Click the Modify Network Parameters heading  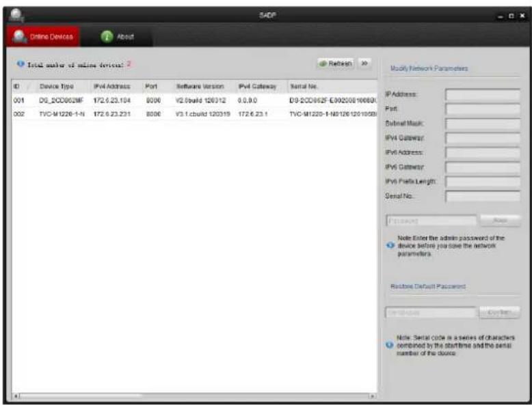429,68
